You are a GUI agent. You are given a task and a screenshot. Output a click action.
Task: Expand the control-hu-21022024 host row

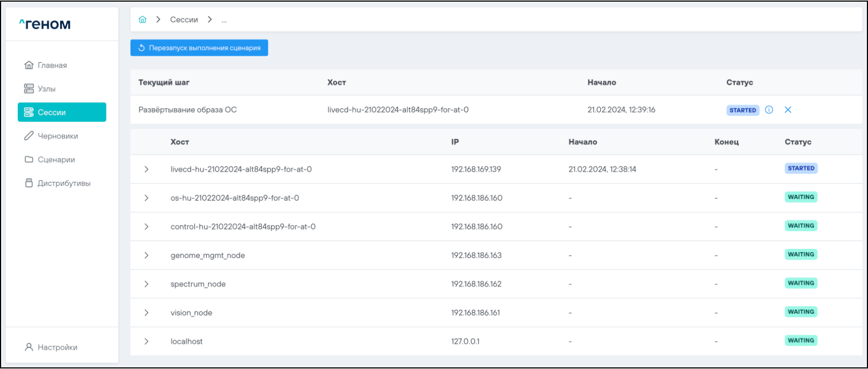point(147,227)
